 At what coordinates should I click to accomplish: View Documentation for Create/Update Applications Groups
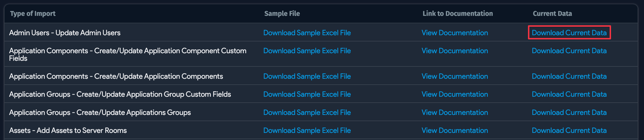coord(455,112)
